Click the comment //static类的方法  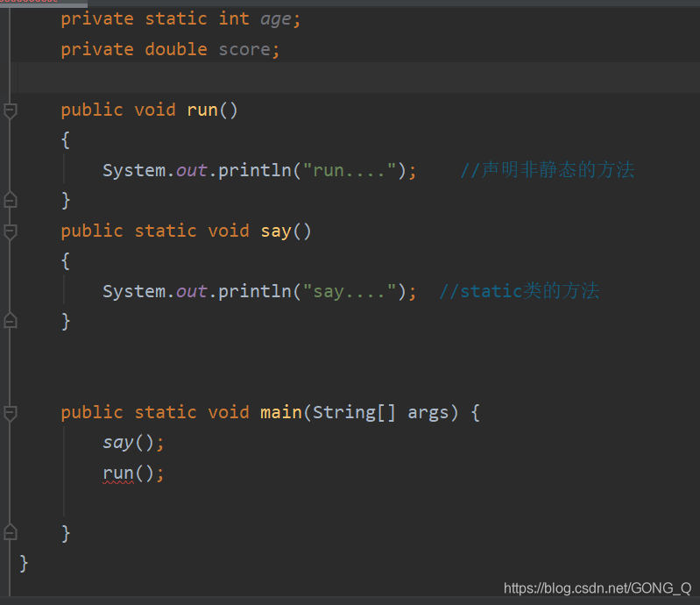pyautogui.click(x=520, y=291)
